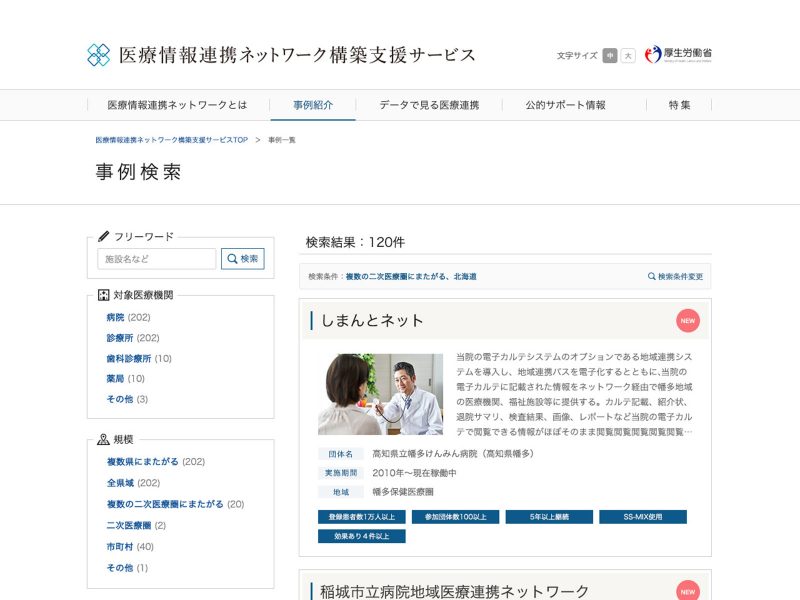The width and height of the screenshot is (800, 600).
Task: Click the 厚生労働省 ministry logo
Action: click(679, 55)
